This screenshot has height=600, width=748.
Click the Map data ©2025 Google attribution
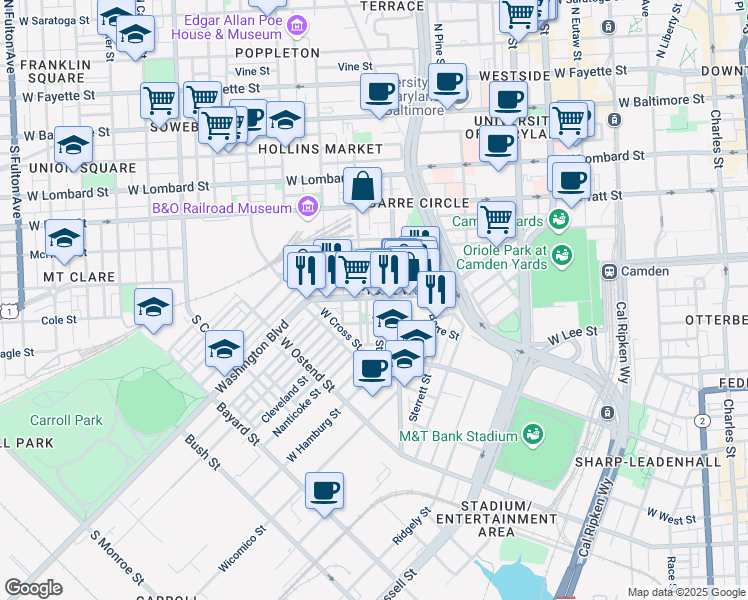685,592
